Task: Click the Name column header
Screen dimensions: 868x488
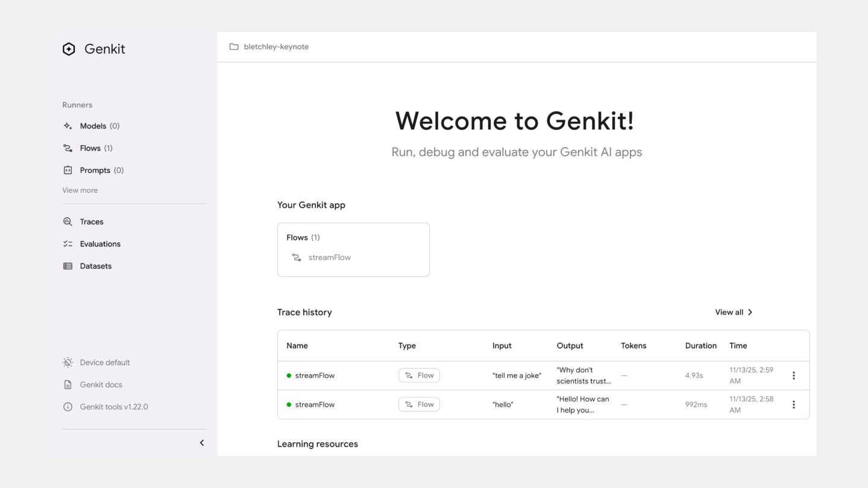Action: coord(297,346)
